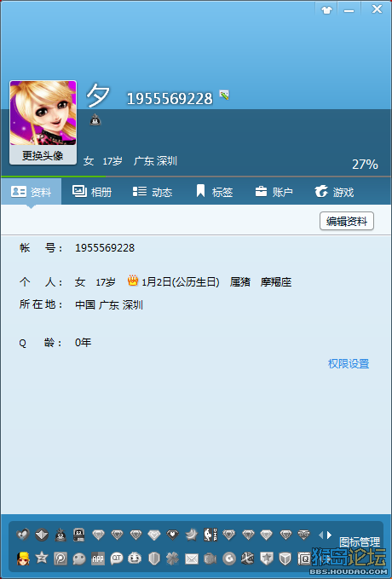Click the star Qzone icon

(42, 558)
